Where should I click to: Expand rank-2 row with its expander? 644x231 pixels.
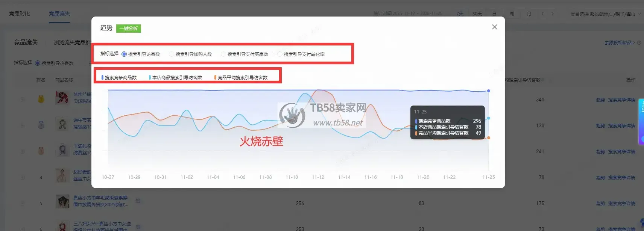point(23,125)
